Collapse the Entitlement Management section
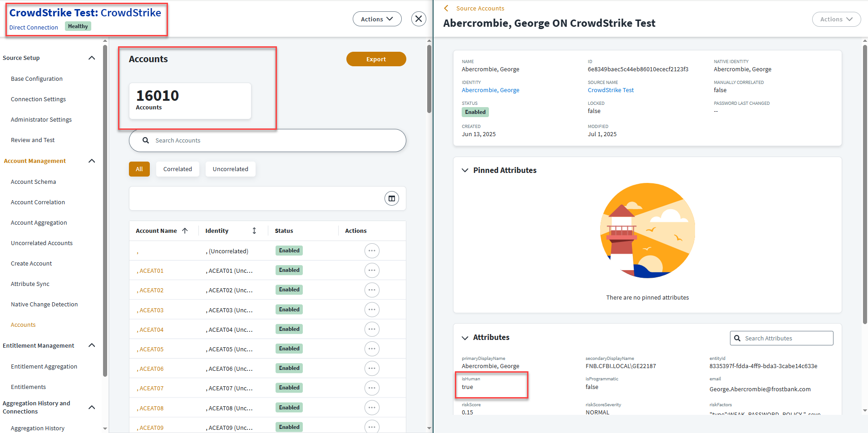This screenshot has width=868, height=433. pos(92,345)
